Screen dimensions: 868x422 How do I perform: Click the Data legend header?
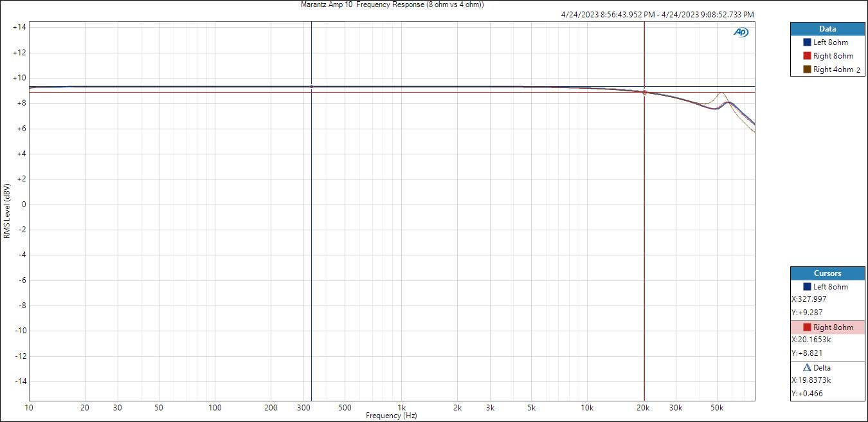(827, 29)
